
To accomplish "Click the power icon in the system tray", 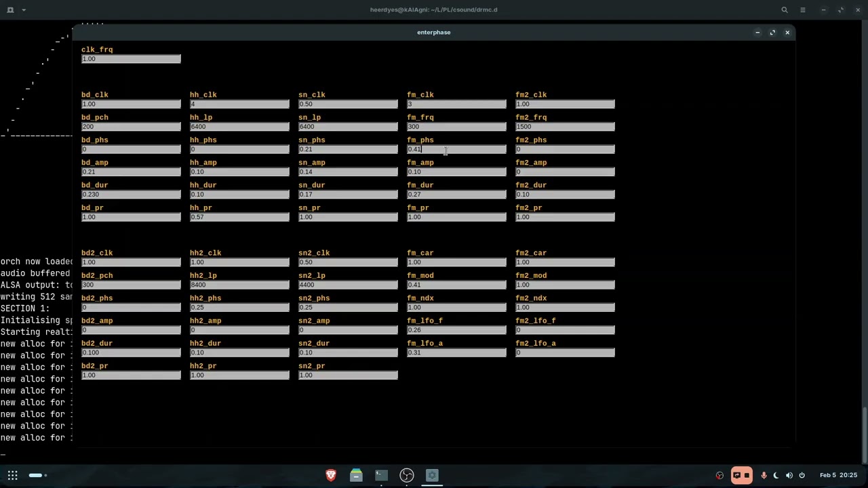I will pos(802,475).
